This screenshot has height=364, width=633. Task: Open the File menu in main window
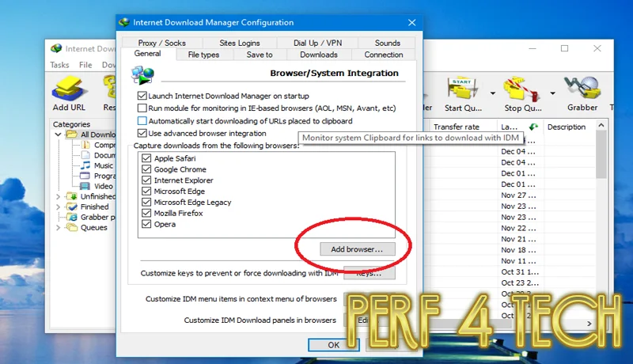(85, 65)
